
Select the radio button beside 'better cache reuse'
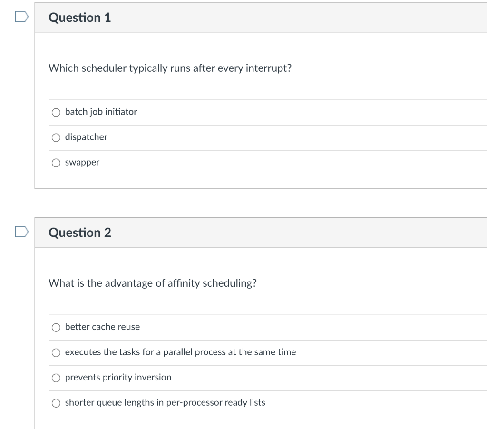(57, 327)
